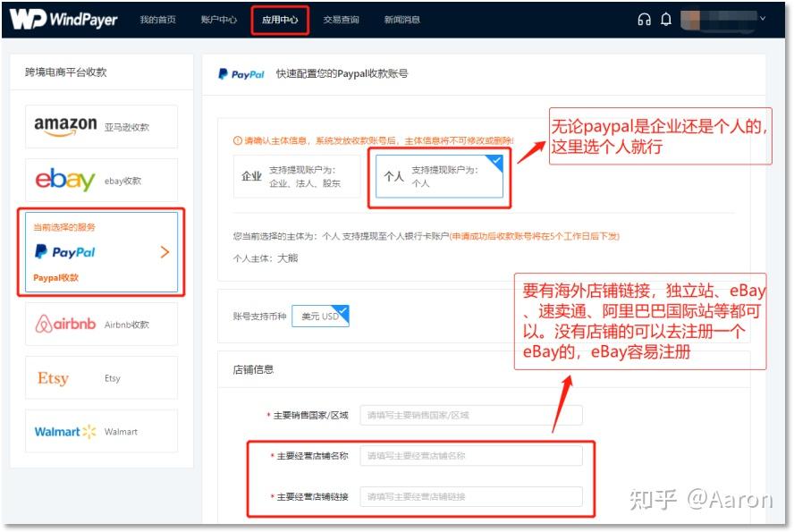Image resolution: width=794 pixels, height=532 pixels.
Task: Click 快速配置您的Paypal收款账号 title
Action: (x=342, y=74)
